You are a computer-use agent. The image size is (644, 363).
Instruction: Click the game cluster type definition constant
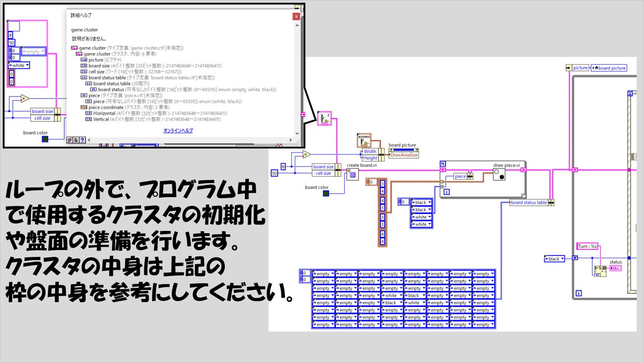click(x=325, y=118)
